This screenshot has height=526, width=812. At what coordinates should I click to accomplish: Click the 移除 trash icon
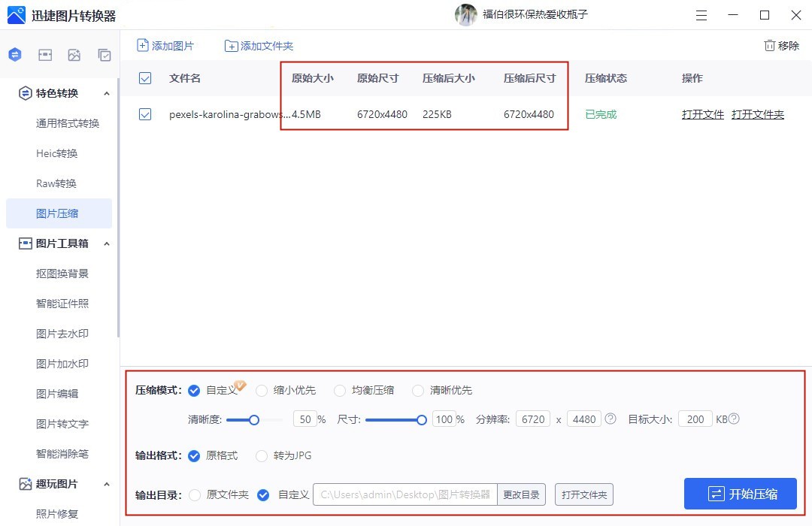tap(769, 46)
